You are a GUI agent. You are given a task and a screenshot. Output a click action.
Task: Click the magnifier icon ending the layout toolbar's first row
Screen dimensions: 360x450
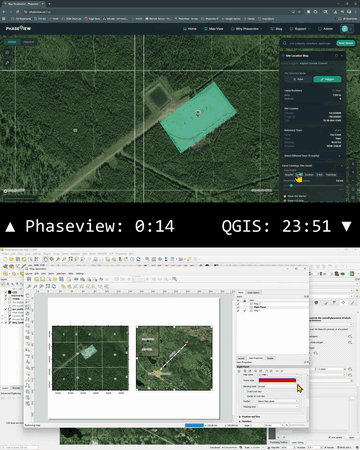click(175, 279)
